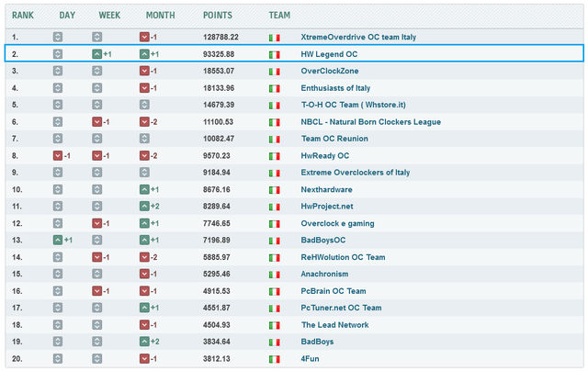The image size is (588, 371).
Task: Open the HW Legend OC team page
Action: click(x=329, y=54)
